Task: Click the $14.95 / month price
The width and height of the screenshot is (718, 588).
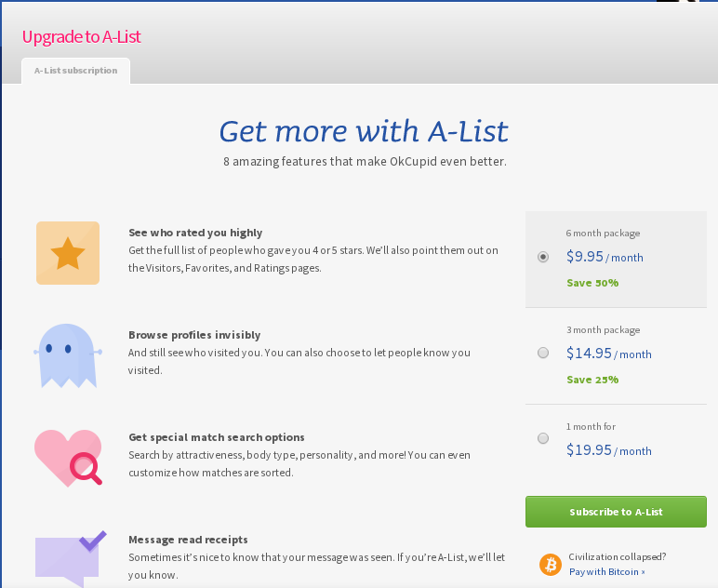Action: [608, 354]
